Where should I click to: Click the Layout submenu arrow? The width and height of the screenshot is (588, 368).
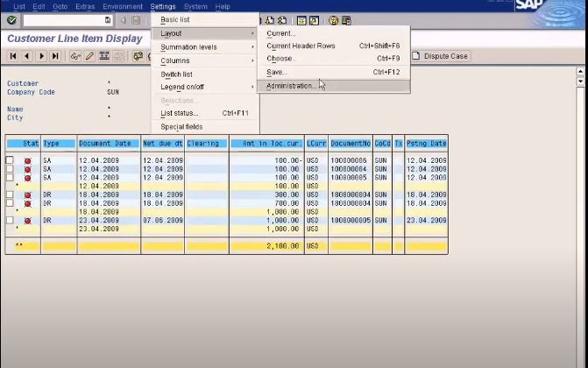(x=252, y=33)
